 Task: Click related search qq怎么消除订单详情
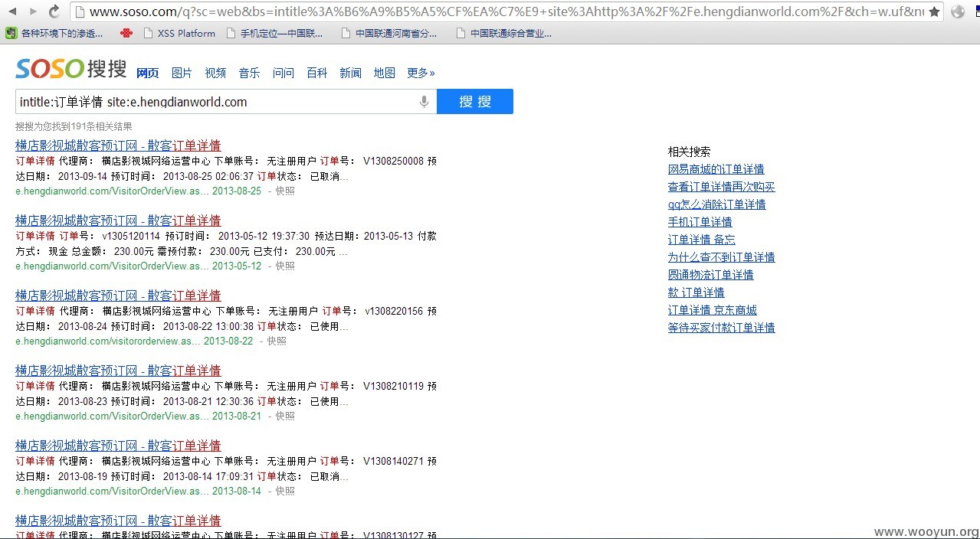[716, 204]
